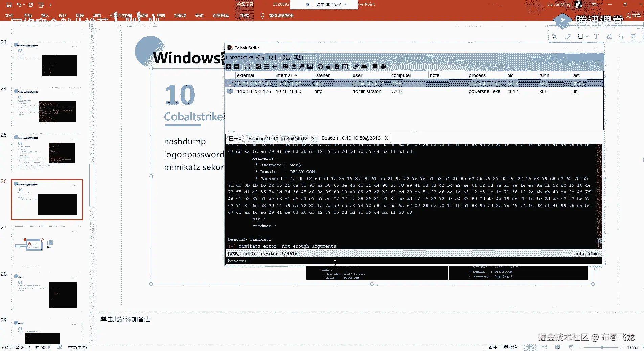
Task: Switch to normal view in status bar
Action: coord(531,347)
